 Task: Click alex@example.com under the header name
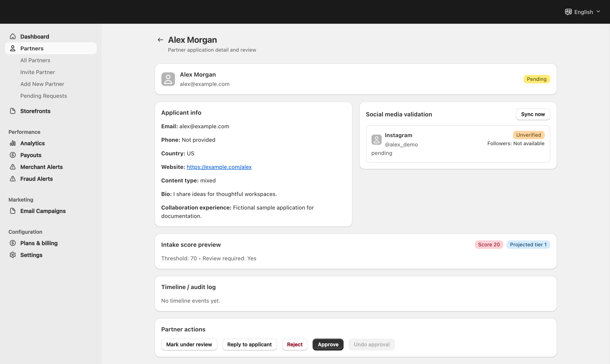[x=204, y=84]
